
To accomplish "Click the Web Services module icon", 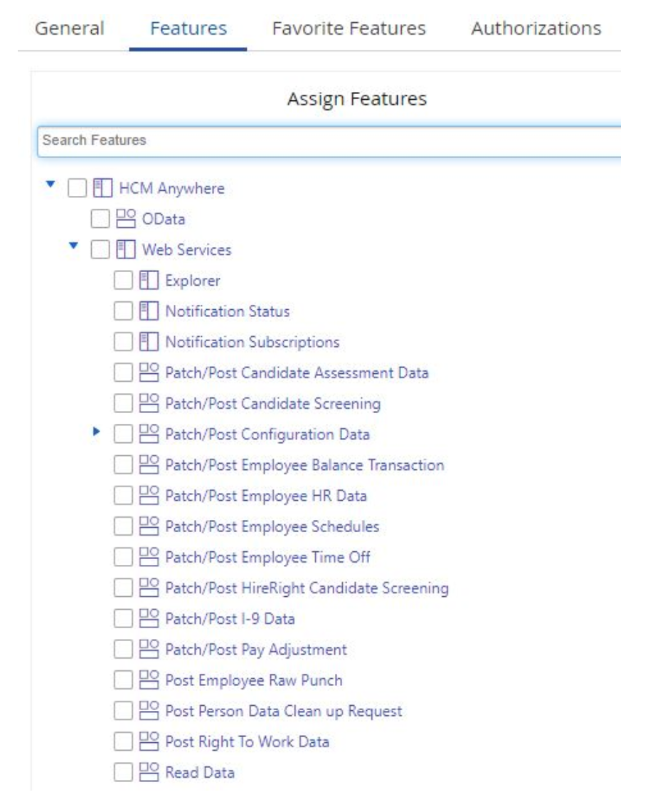I will (126, 250).
